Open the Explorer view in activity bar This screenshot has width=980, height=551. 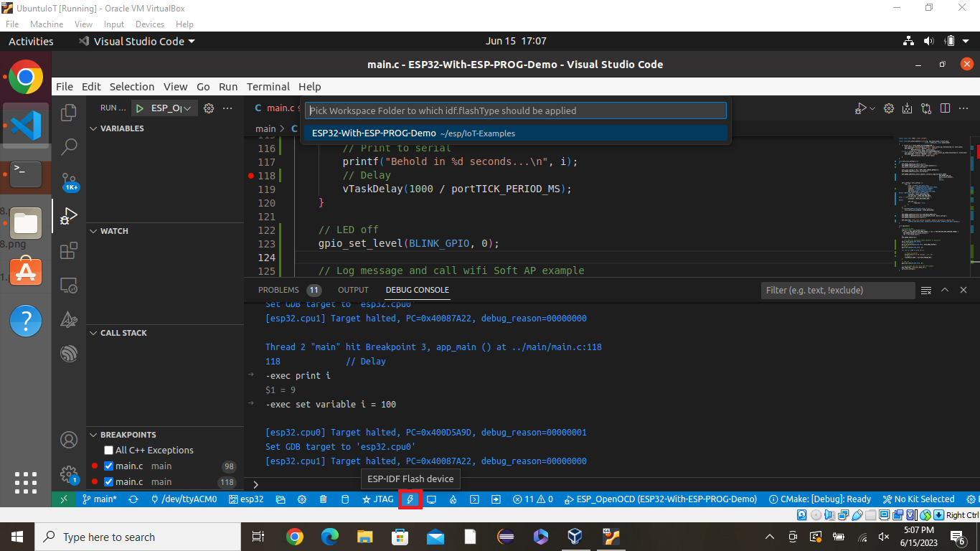[x=69, y=113]
